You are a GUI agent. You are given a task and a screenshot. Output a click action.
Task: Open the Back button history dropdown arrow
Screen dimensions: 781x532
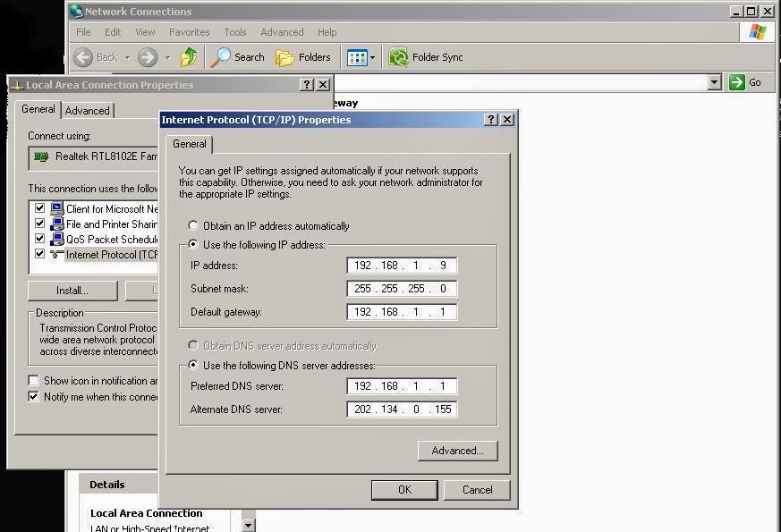[128, 58]
